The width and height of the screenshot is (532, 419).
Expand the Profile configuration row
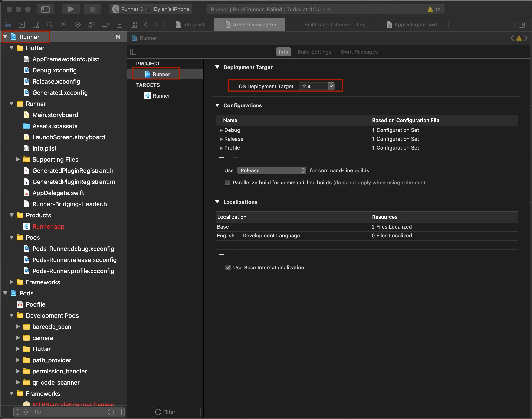(x=221, y=148)
